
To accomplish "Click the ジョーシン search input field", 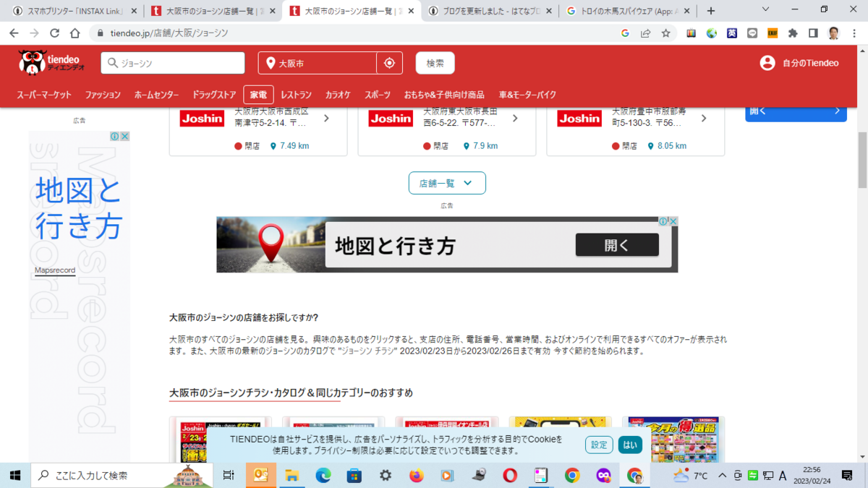I will click(173, 63).
